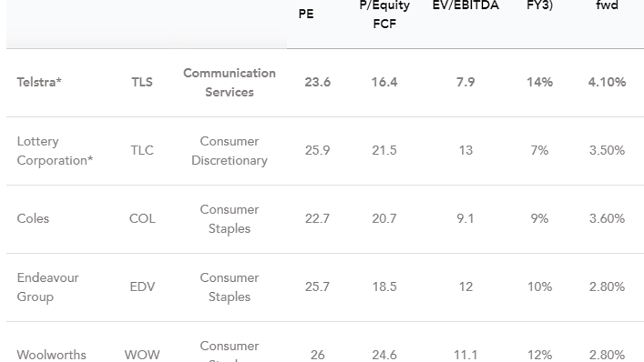Sort by the PE column header

coord(306,14)
